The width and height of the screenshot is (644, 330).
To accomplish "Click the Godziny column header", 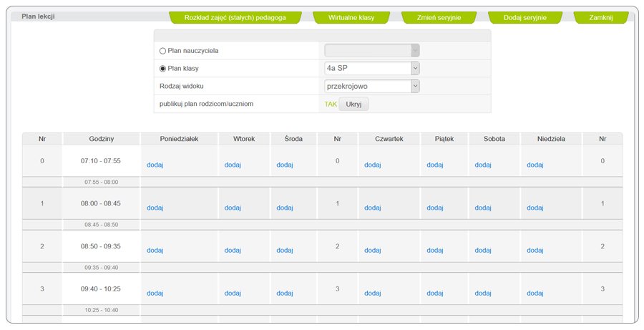I will tap(102, 139).
